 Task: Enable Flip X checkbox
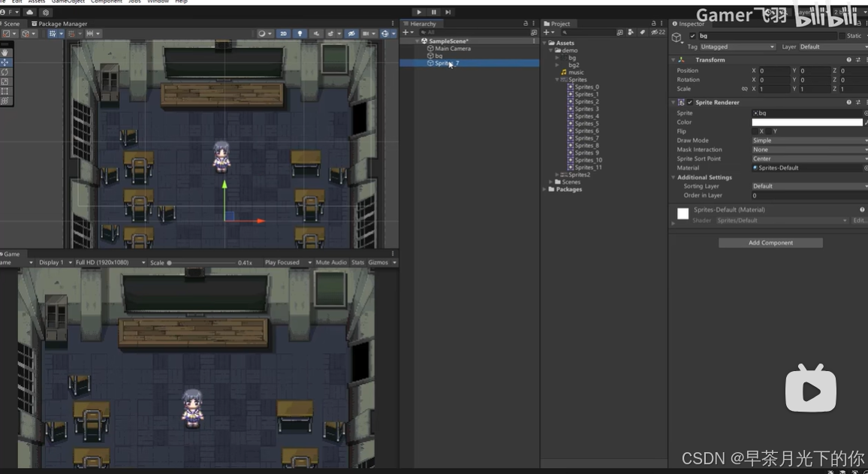tap(754, 131)
